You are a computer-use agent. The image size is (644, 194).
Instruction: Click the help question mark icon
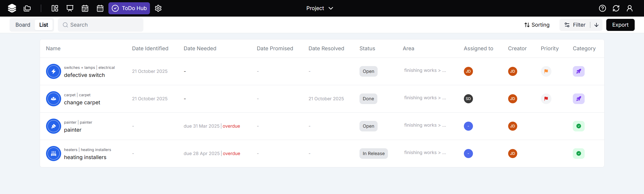(602, 8)
